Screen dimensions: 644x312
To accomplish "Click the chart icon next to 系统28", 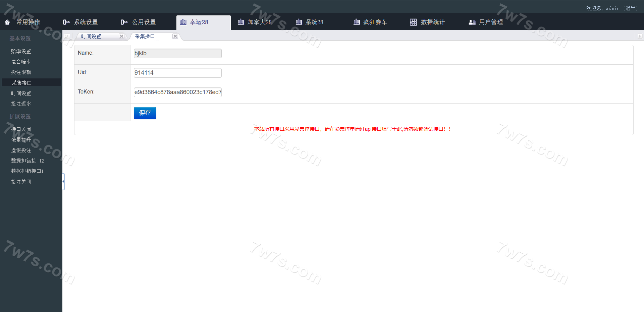I will 299,22.
